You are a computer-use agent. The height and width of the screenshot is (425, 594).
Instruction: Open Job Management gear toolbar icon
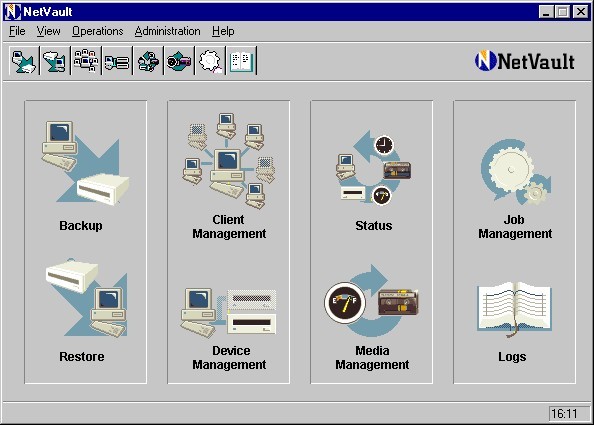[x=211, y=61]
